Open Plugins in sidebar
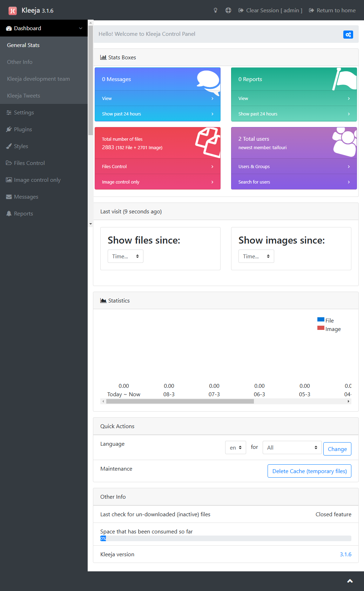The image size is (364, 591). pos(44,129)
